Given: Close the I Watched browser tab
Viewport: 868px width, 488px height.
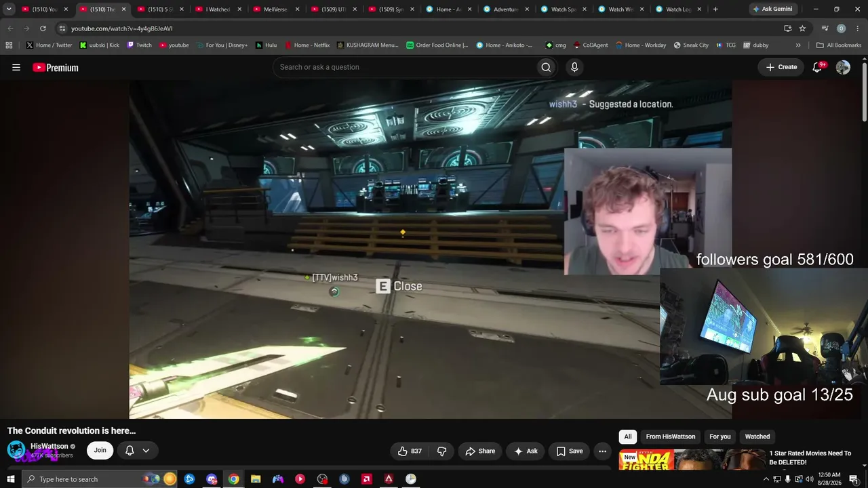Looking at the screenshot, I should tap(239, 9).
